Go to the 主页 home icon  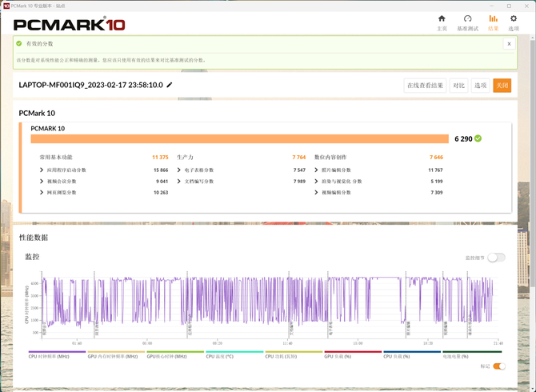click(442, 18)
